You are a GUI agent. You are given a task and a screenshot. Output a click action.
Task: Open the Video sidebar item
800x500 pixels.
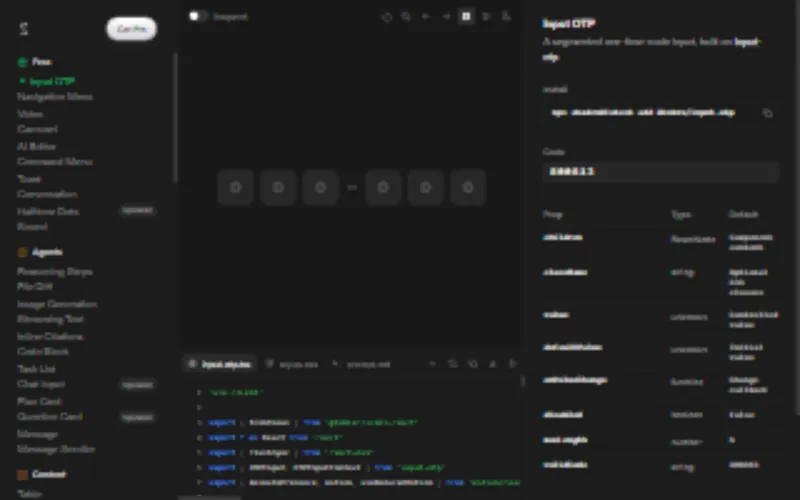click(x=30, y=114)
